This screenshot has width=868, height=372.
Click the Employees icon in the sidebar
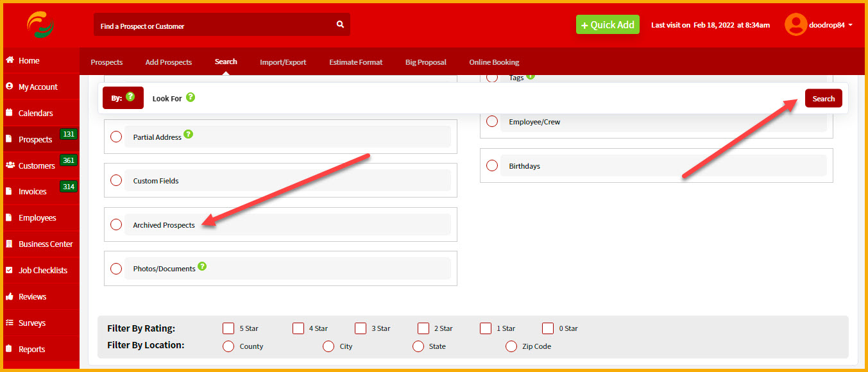coord(9,217)
